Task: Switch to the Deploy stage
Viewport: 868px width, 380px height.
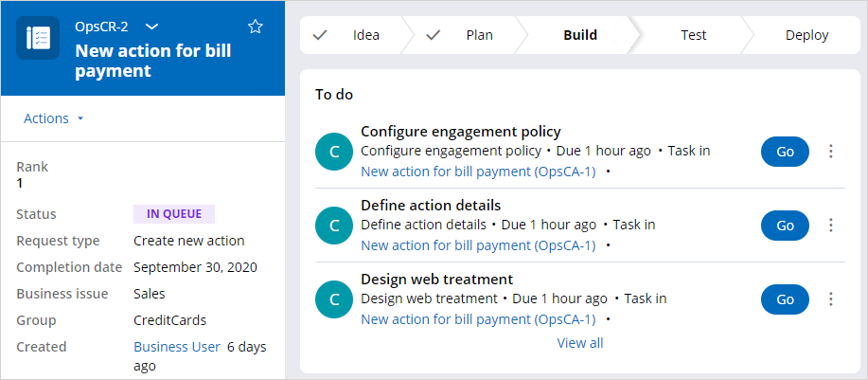Action: click(806, 35)
